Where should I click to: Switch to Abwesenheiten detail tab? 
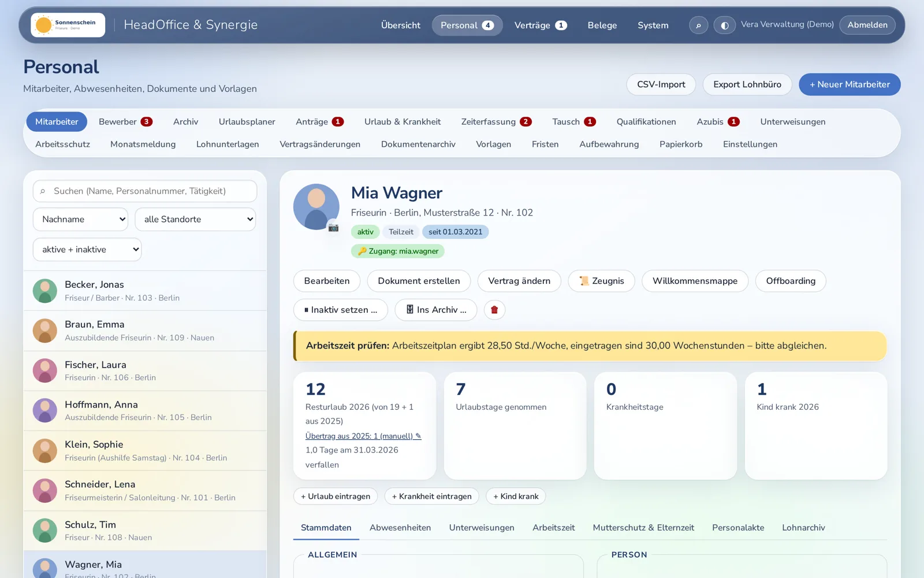click(400, 528)
